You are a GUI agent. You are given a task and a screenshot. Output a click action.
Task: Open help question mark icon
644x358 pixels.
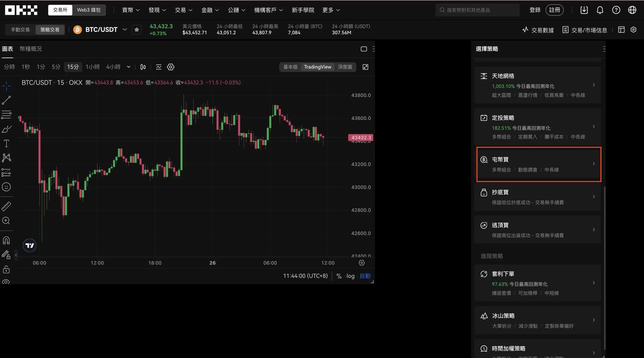(616, 10)
